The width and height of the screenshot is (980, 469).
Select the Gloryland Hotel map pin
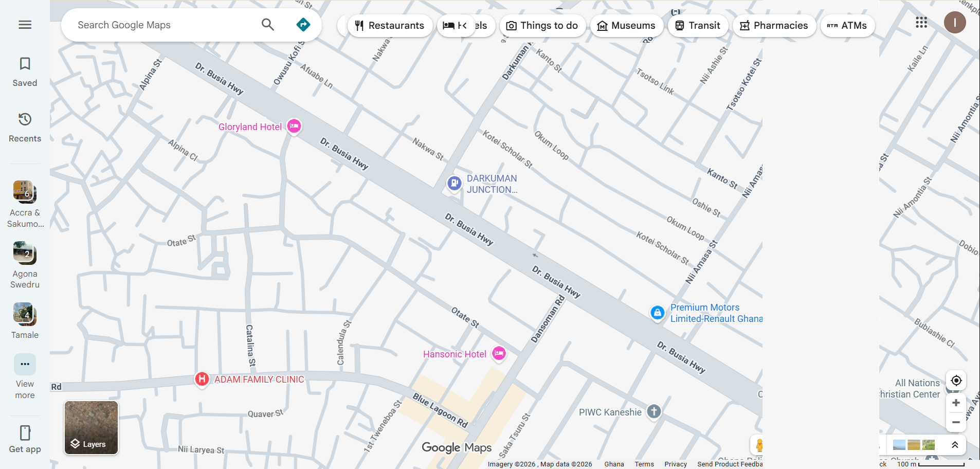coord(294,126)
